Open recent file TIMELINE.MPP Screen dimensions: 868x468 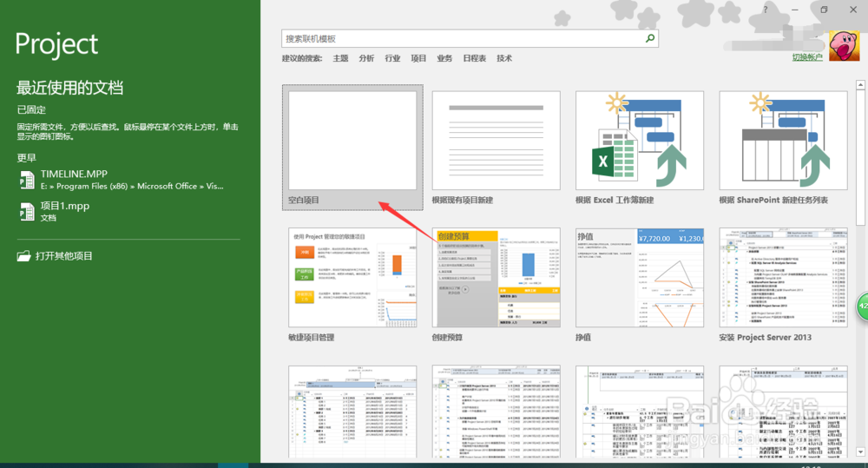(128, 180)
